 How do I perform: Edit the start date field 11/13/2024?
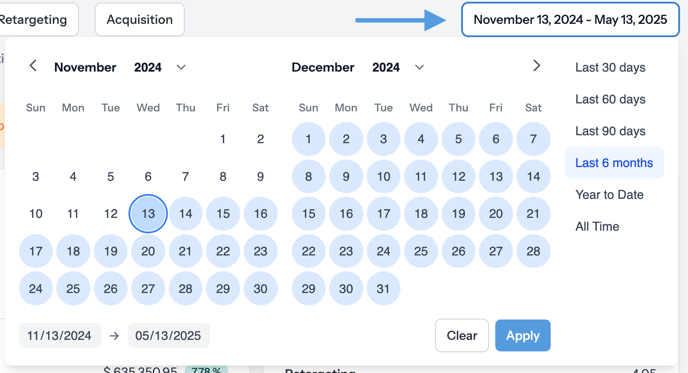(60, 336)
